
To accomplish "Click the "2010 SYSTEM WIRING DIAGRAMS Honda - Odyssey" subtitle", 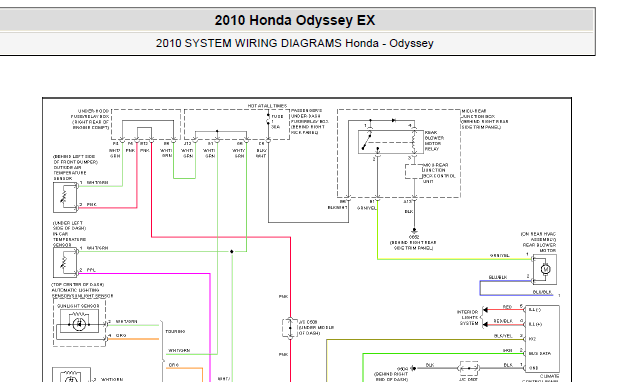I will (x=294, y=43).
